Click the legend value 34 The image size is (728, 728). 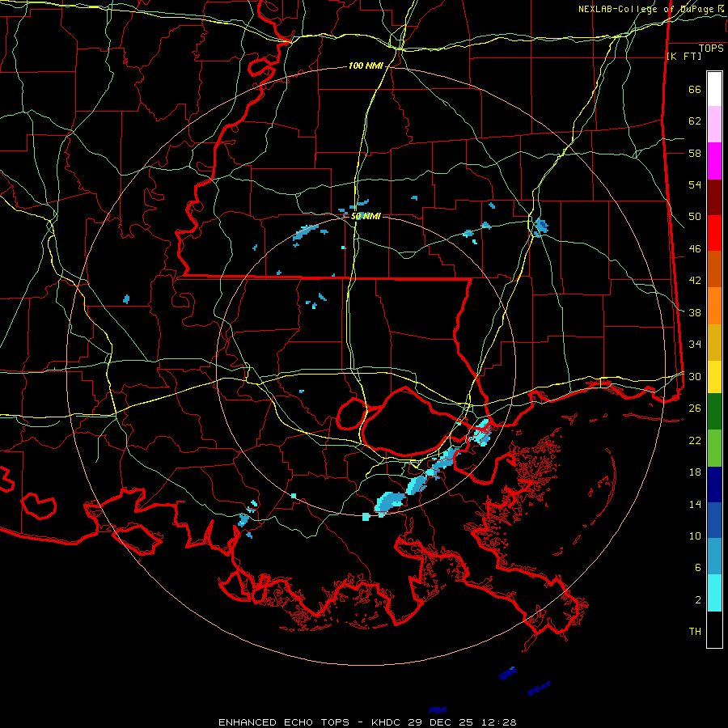tap(695, 345)
